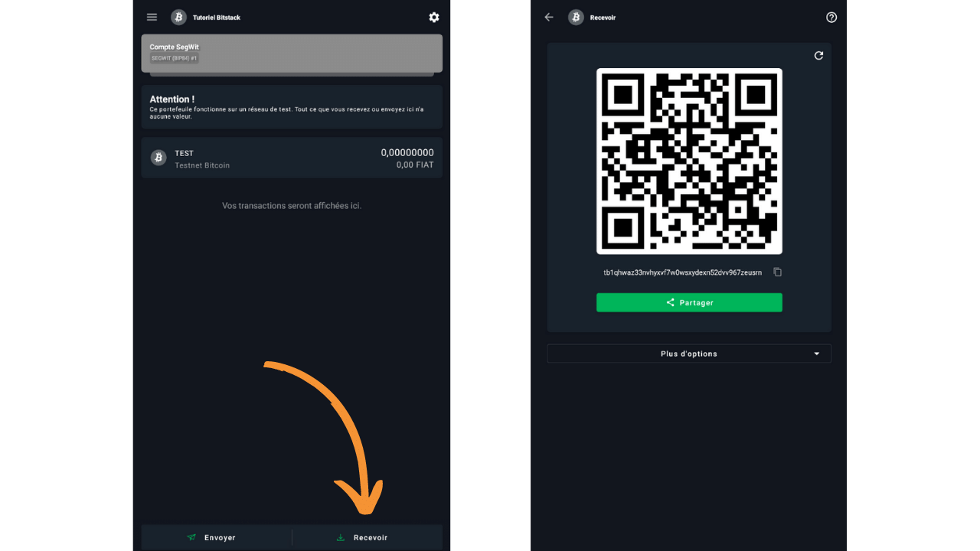Tap the Bitcoin logo next to Tutoriel Bitstack

tap(178, 17)
